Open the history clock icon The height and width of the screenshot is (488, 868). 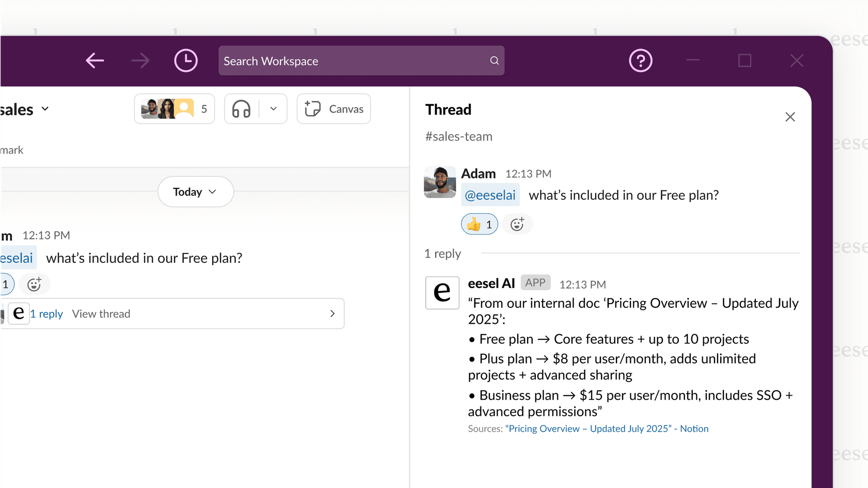click(x=186, y=60)
